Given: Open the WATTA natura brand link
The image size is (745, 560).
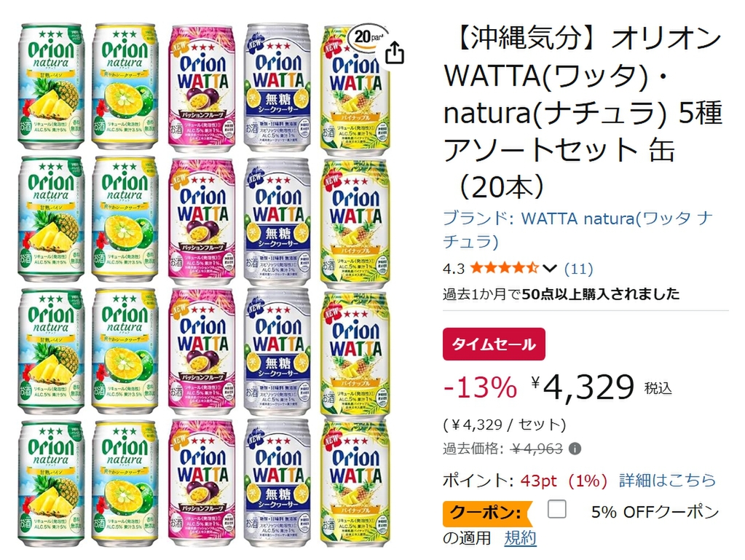Looking at the screenshot, I should coord(578,229).
